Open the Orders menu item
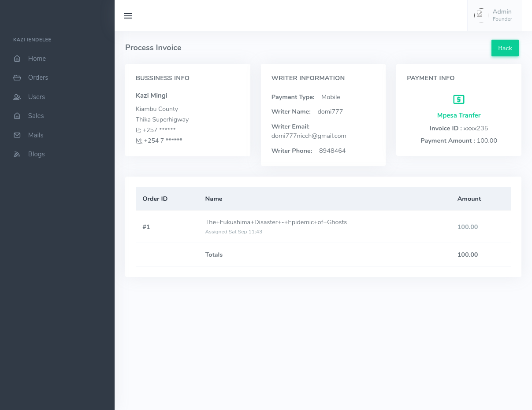 [x=38, y=78]
